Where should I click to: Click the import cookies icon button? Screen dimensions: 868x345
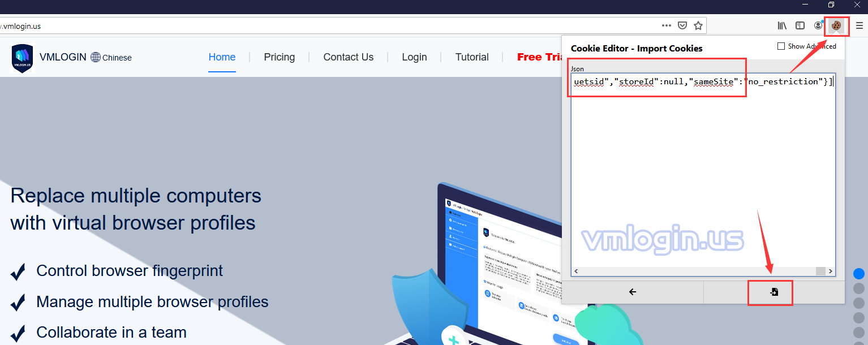coord(774,292)
